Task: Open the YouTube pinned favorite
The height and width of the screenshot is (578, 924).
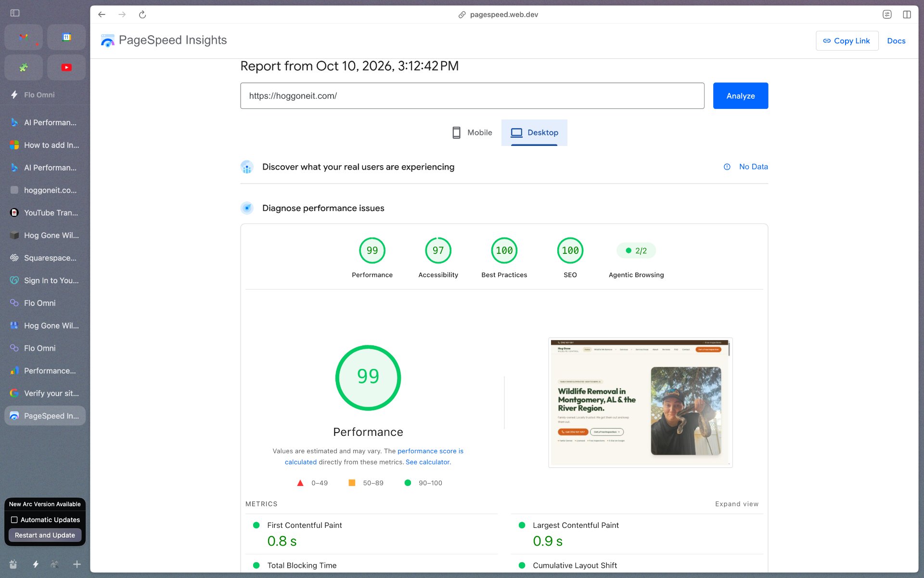Action: [66, 67]
